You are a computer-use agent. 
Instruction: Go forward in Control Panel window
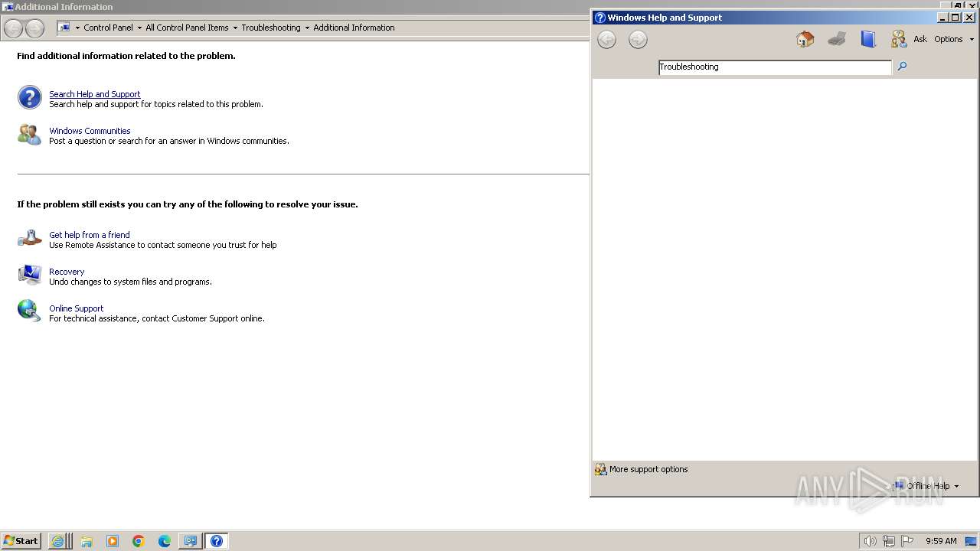[34, 28]
